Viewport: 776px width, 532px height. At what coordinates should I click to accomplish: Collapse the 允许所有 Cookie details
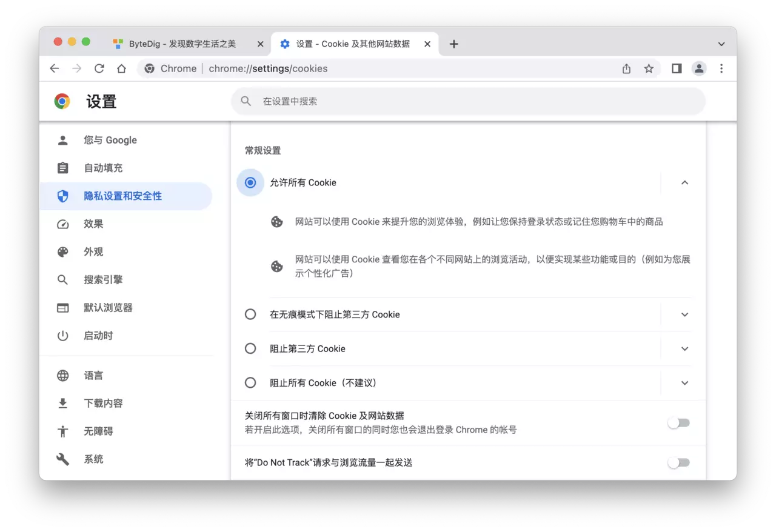pyautogui.click(x=684, y=182)
